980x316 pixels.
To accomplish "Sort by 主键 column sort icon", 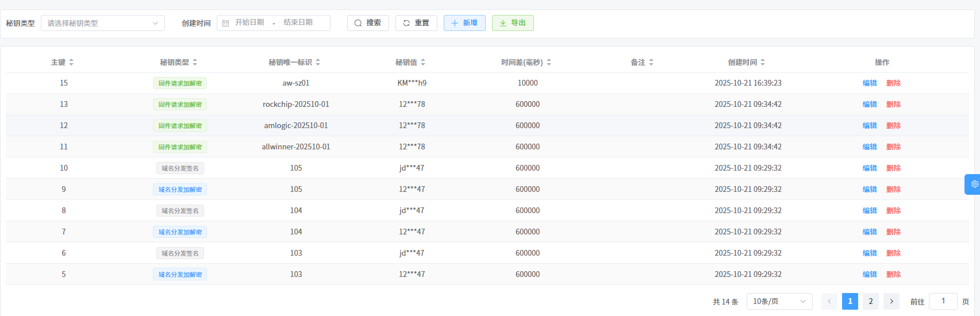I will point(71,62).
